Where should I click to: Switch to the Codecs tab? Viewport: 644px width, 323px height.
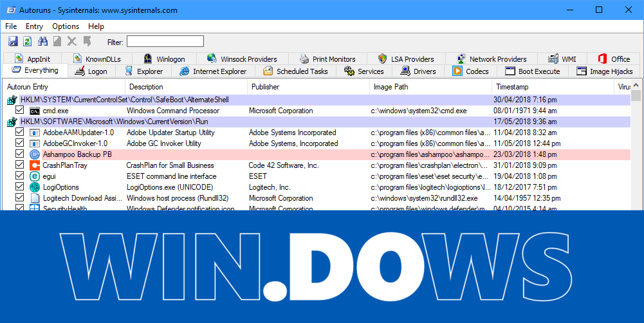click(471, 71)
